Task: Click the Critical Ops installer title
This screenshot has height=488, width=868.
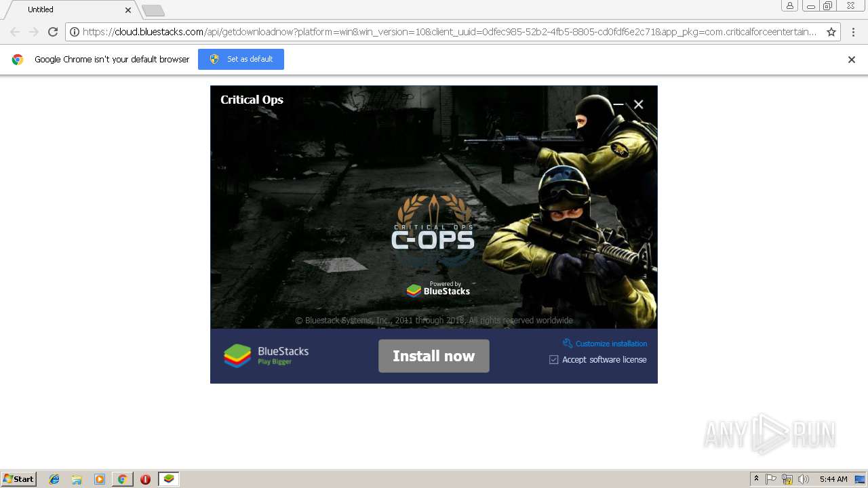Action: click(x=252, y=100)
